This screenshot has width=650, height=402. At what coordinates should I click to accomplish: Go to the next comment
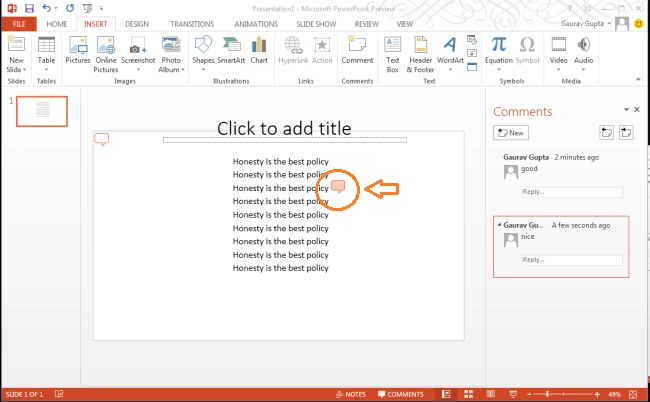click(626, 133)
